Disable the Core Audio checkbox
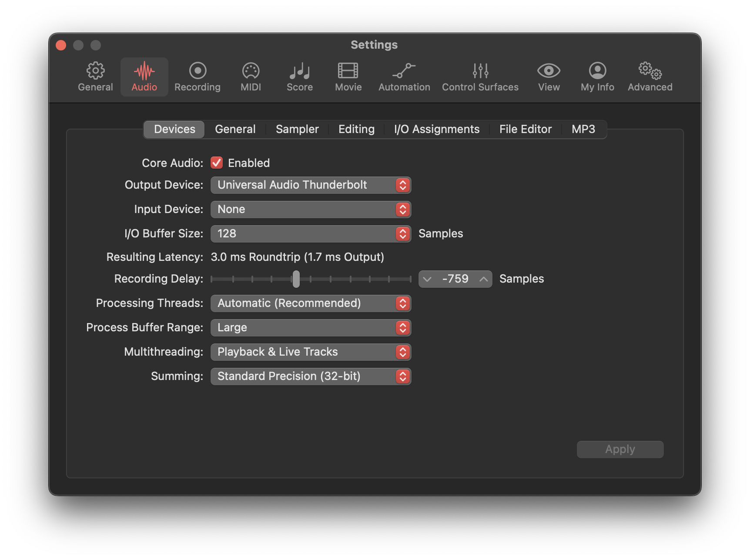The image size is (750, 560). [x=216, y=163]
